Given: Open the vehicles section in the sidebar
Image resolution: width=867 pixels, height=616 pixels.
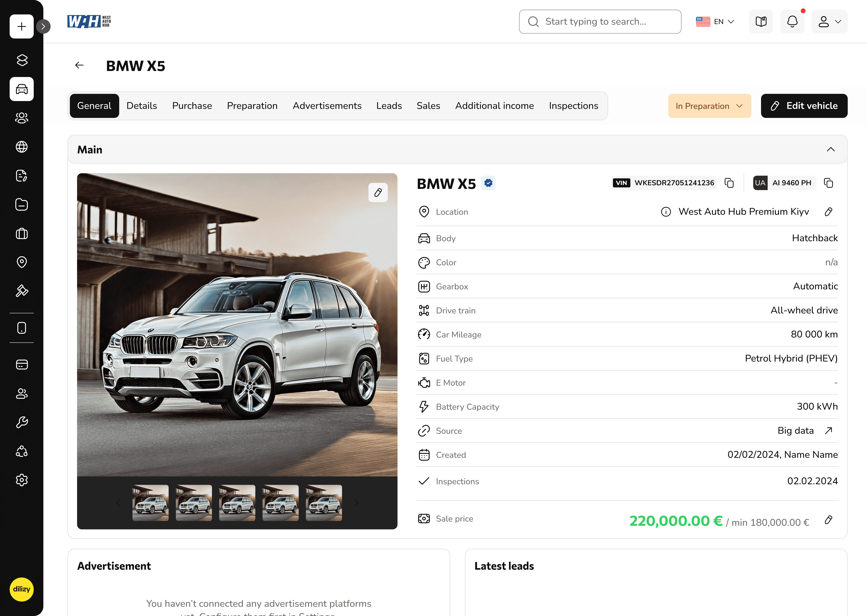Looking at the screenshot, I should (22, 89).
